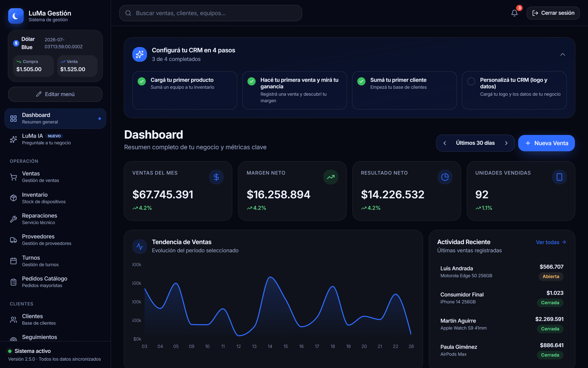The width and height of the screenshot is (588, 368).
Task: Click the Ventas del Mes value $67.745.391
Action: coord(163,194)
